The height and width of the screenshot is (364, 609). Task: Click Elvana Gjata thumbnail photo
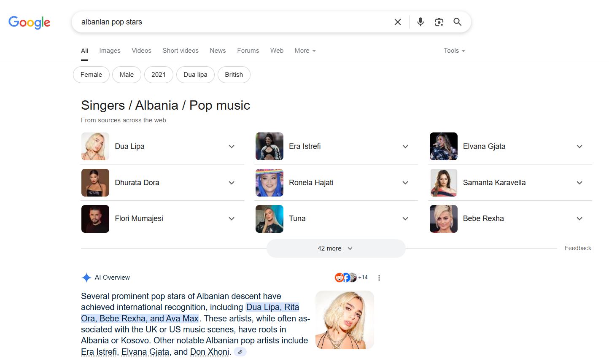pos(444,146)
